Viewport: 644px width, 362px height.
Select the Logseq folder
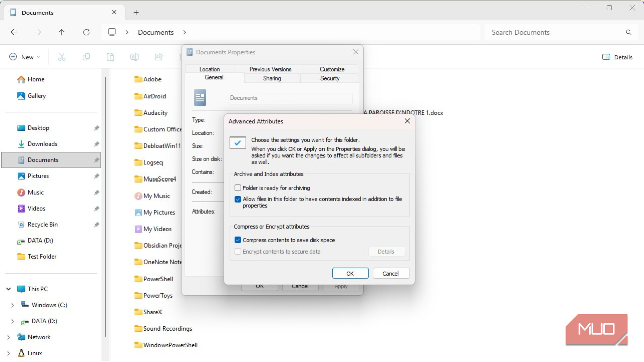point(148,162)
